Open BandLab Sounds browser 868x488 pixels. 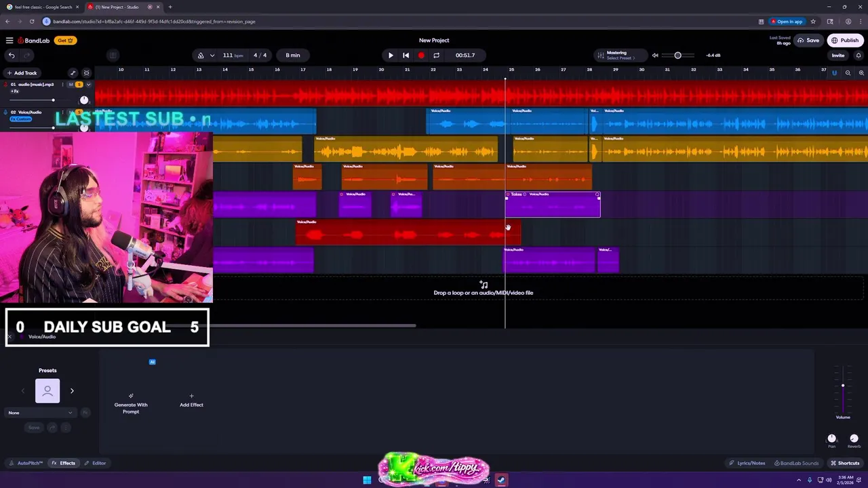click(797, 463)
